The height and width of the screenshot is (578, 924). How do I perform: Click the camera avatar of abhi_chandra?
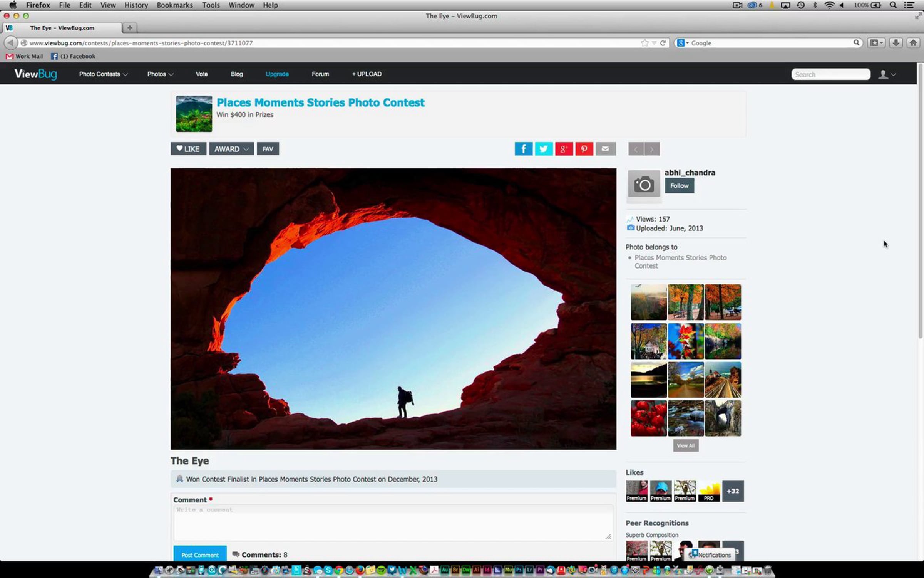(644, 184)
